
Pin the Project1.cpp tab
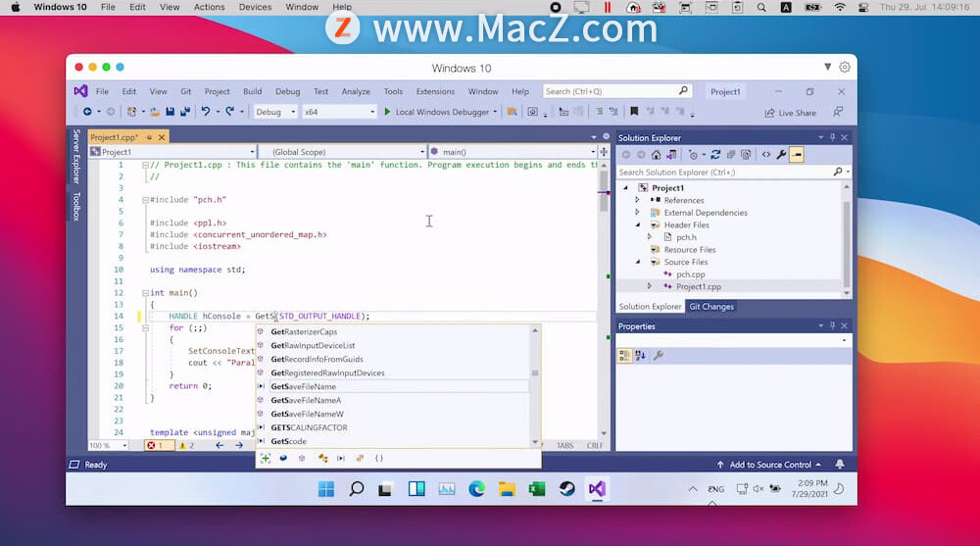[x=149, y=137]
